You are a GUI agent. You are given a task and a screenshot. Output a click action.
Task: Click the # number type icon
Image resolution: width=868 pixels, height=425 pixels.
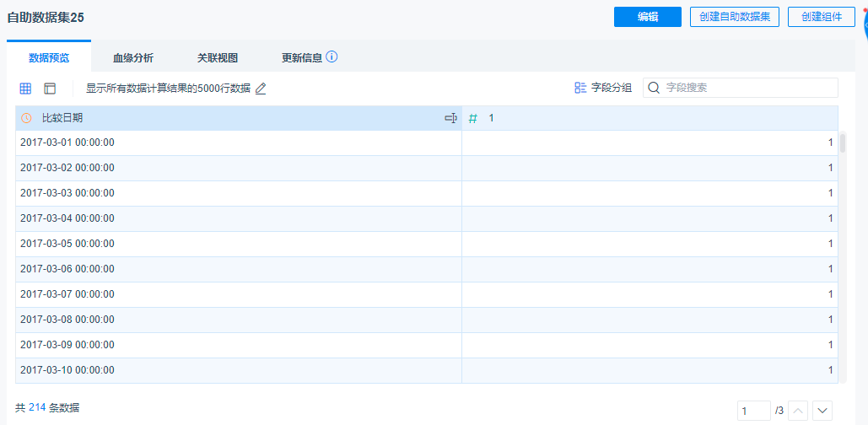473,119
